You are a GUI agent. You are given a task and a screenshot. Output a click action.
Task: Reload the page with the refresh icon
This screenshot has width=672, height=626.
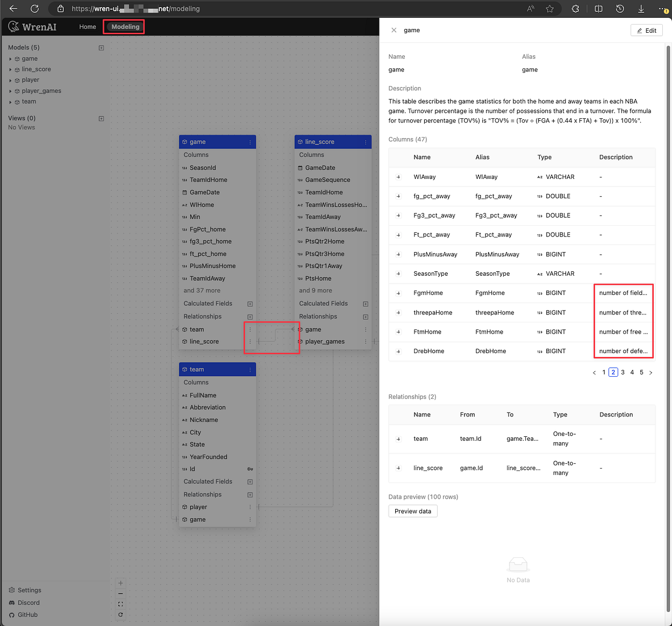pyautogui.click(x=34, y=9)
